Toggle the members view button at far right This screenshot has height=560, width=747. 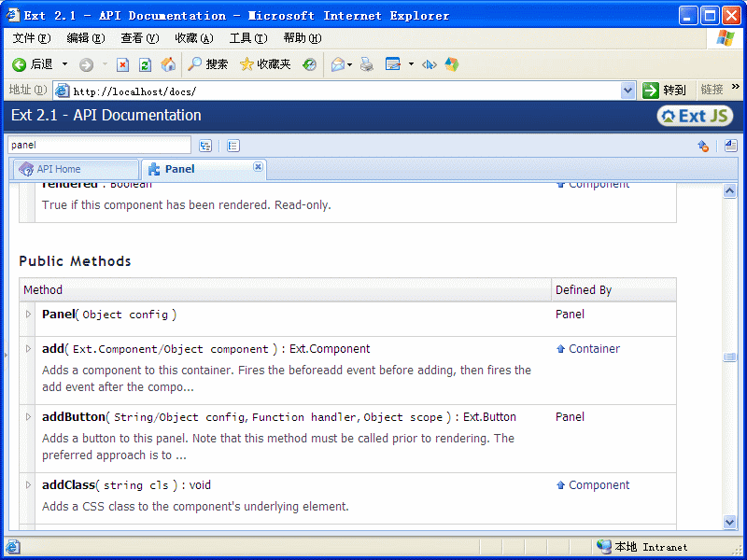[x=731, y=146]
